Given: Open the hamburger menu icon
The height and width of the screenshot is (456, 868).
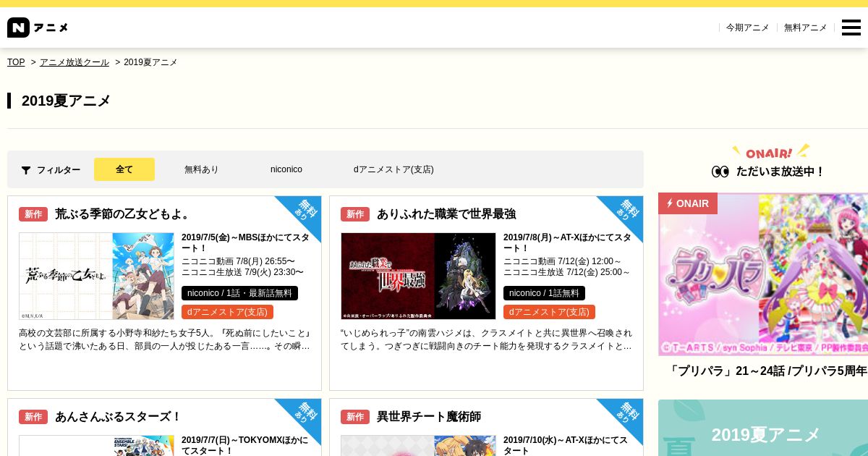Looking at the screenshot, I should point(851,28).
